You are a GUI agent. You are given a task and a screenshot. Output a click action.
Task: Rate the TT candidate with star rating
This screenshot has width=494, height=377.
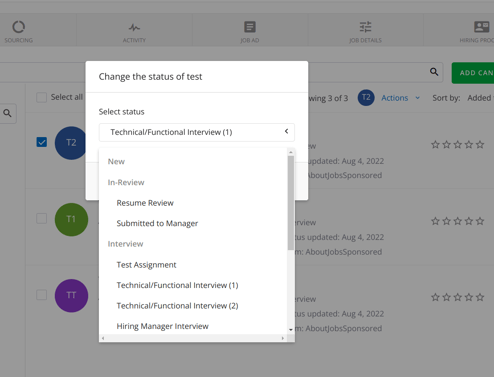(457, 297)
